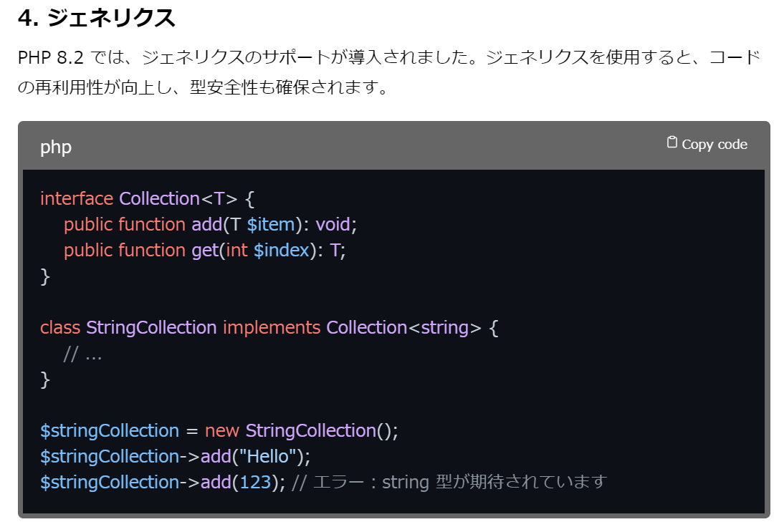Click the '// ...' comment inside class
The height and width of the screenshot is (532, 779).
click(82, 354)
